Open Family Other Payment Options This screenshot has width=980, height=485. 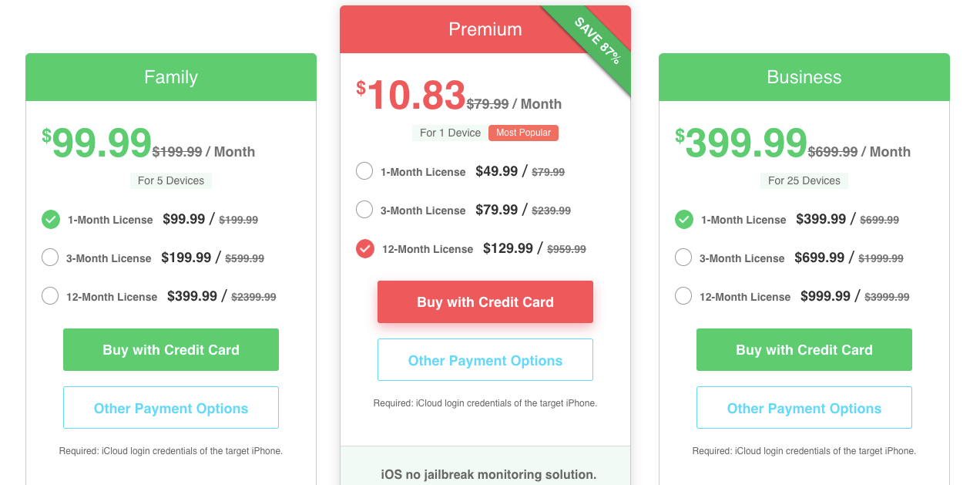(171, 408)
